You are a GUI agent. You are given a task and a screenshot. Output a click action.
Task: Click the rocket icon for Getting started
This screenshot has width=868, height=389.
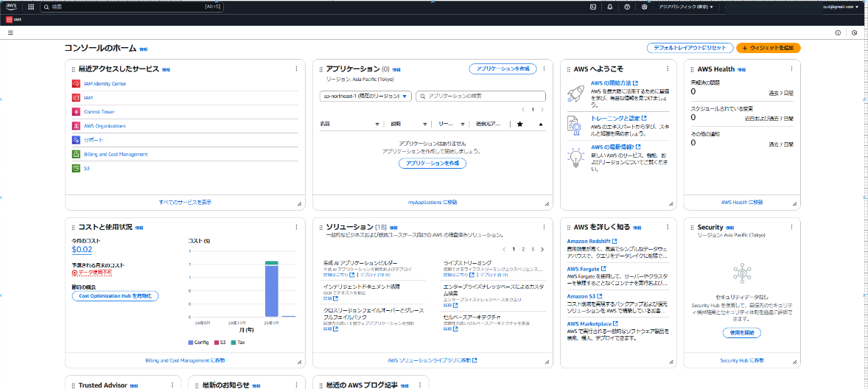point(575,94)
